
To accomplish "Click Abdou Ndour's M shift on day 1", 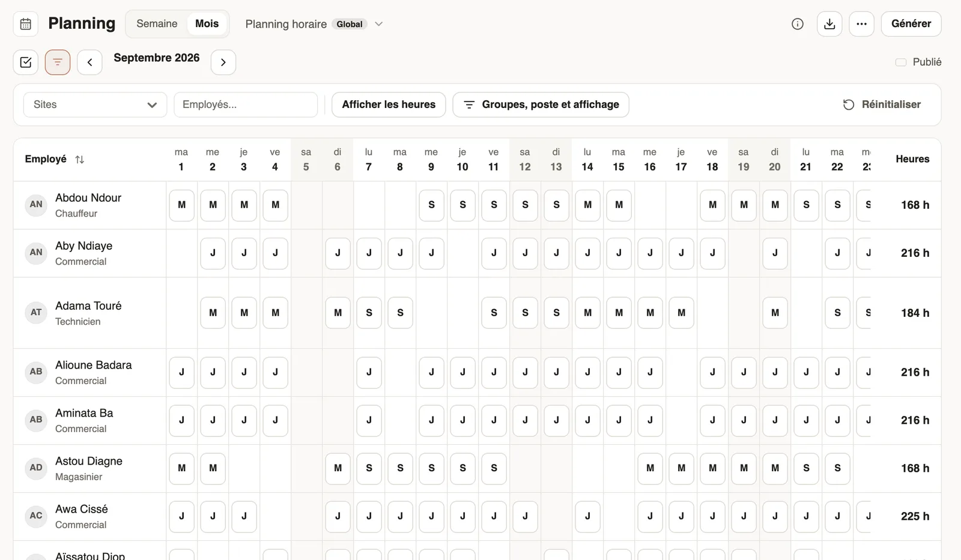I will pyautogui.click(x=181, y=205).
